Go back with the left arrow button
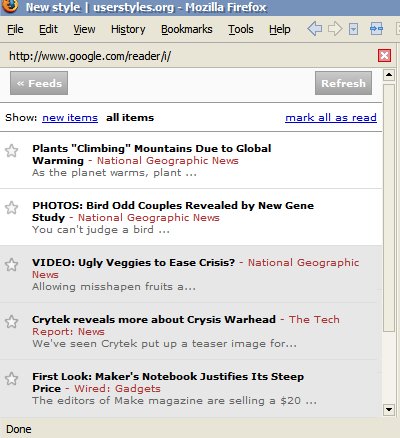 coord(314,29)
